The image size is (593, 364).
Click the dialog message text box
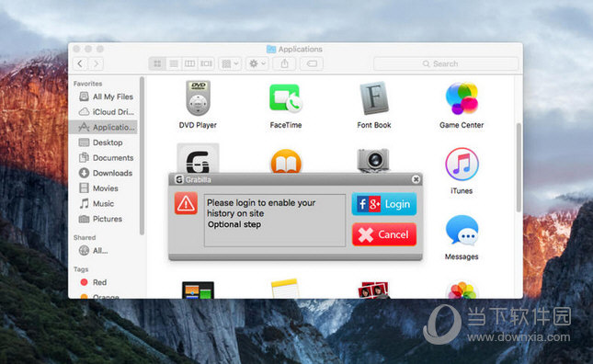point(275,221)
